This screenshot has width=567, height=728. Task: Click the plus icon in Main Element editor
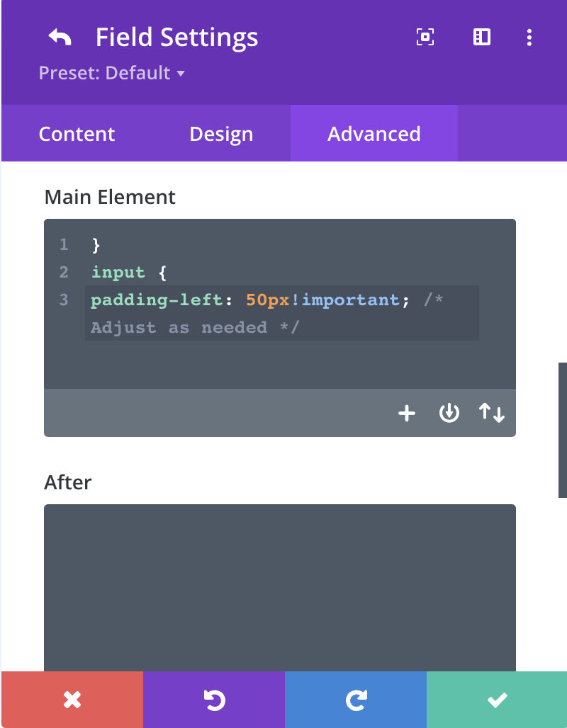pos(407,413)
